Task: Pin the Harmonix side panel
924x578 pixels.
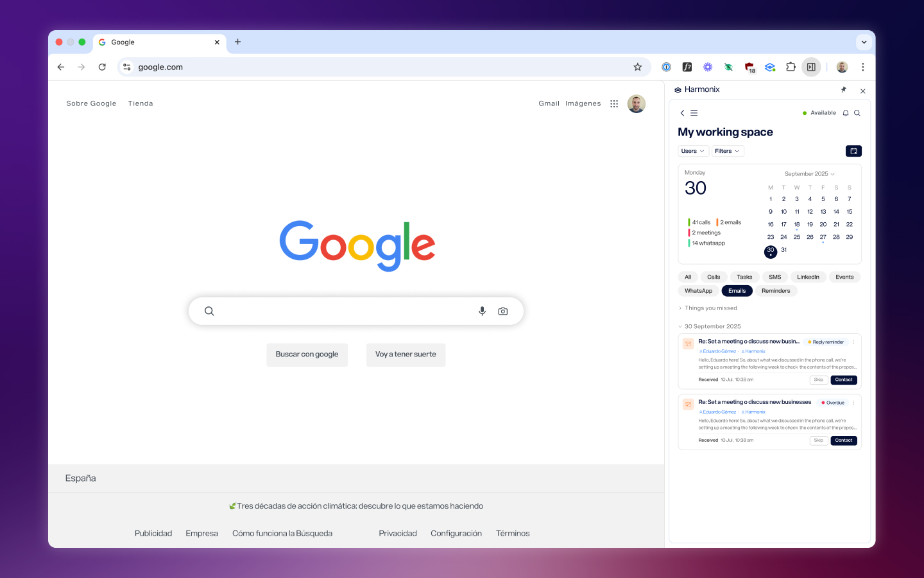Action: coord(844,90)
